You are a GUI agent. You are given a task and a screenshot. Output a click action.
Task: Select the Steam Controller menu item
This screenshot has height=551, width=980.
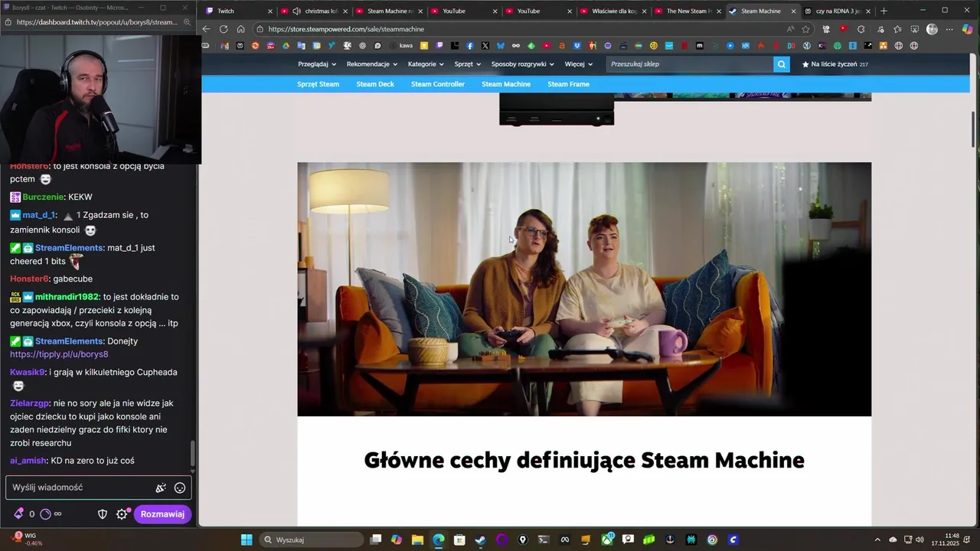438,84
